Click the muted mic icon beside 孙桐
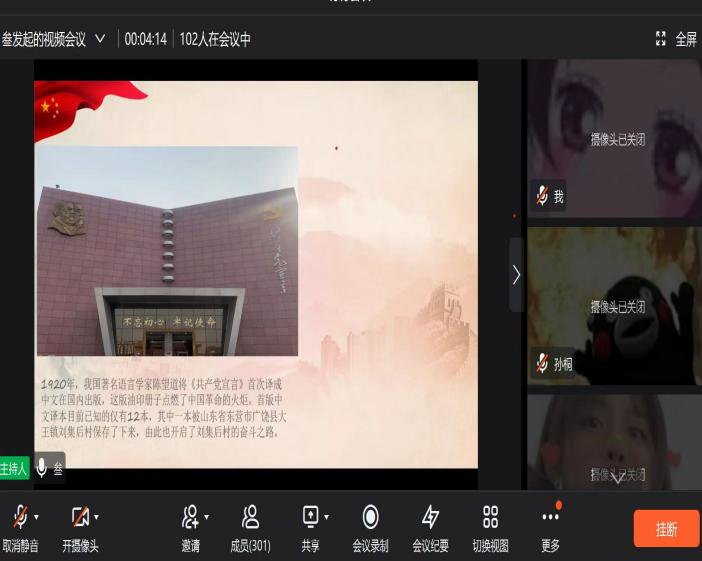Screen dimensions: 702x561 pos(542,362)
